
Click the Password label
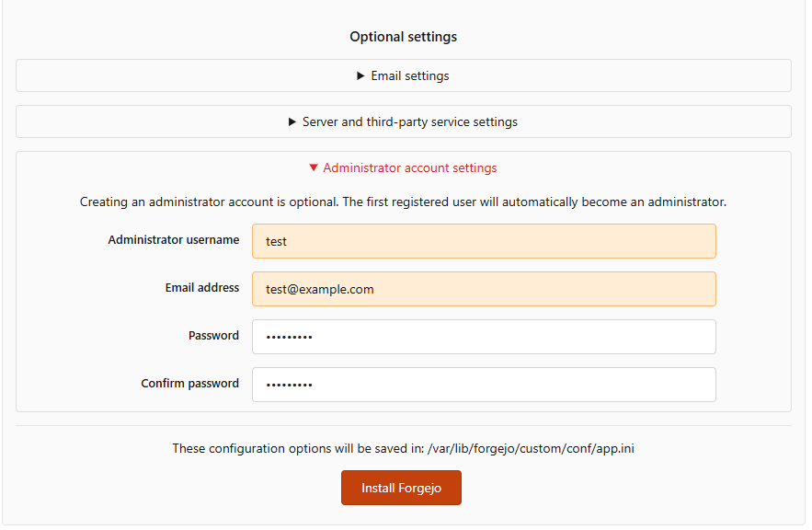pos(214,335)
